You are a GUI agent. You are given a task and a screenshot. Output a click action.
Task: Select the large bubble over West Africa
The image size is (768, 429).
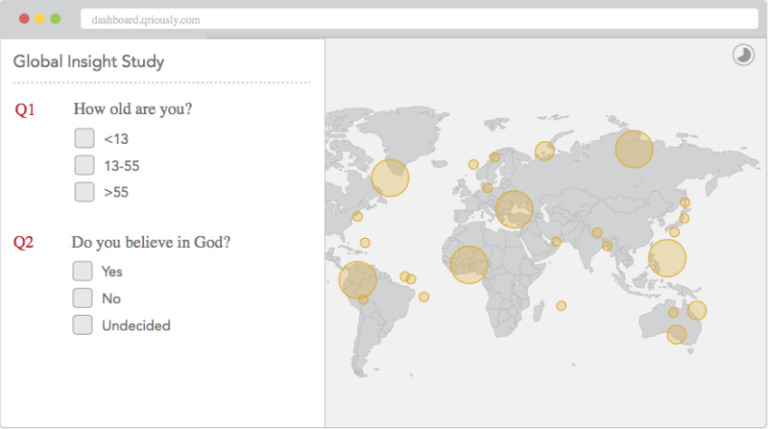tap(468, 265)
